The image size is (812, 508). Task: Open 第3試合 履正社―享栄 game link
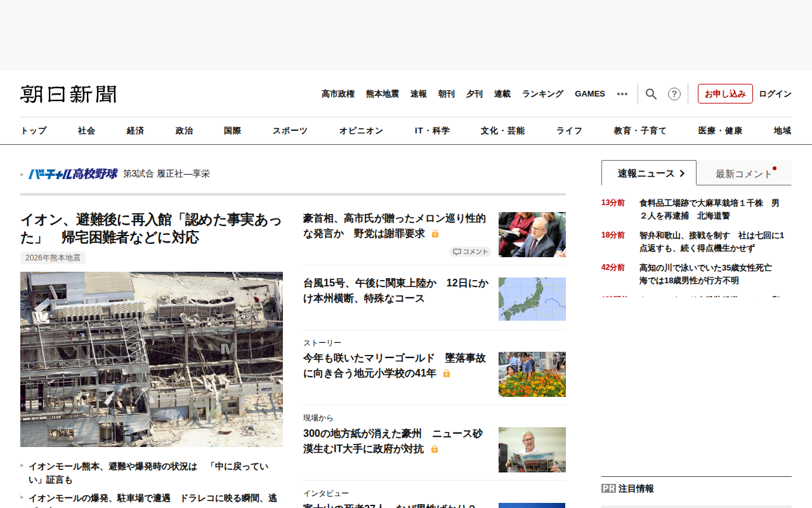pyautogui.click(x=166, y=174)
